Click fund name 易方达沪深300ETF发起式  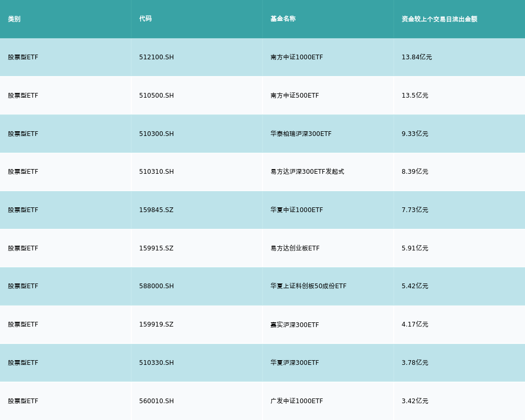pyautogui.click(x=307, y=172)
